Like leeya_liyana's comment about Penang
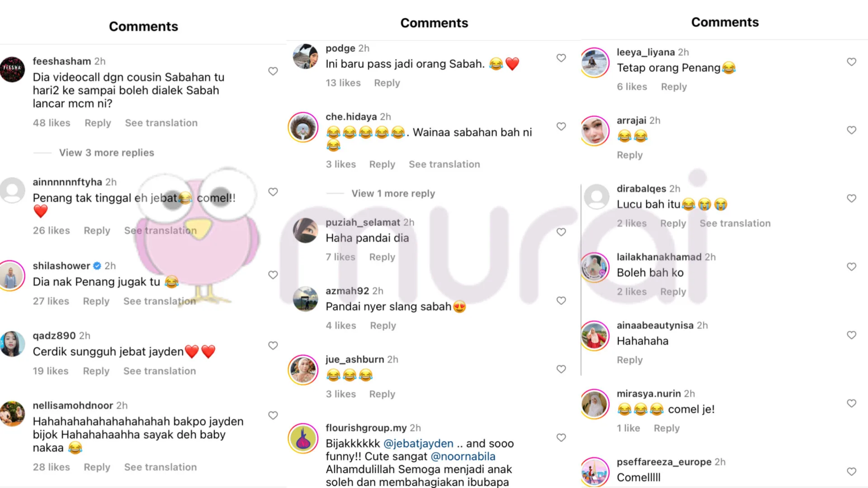868x488 pixels. pos(851,62)
